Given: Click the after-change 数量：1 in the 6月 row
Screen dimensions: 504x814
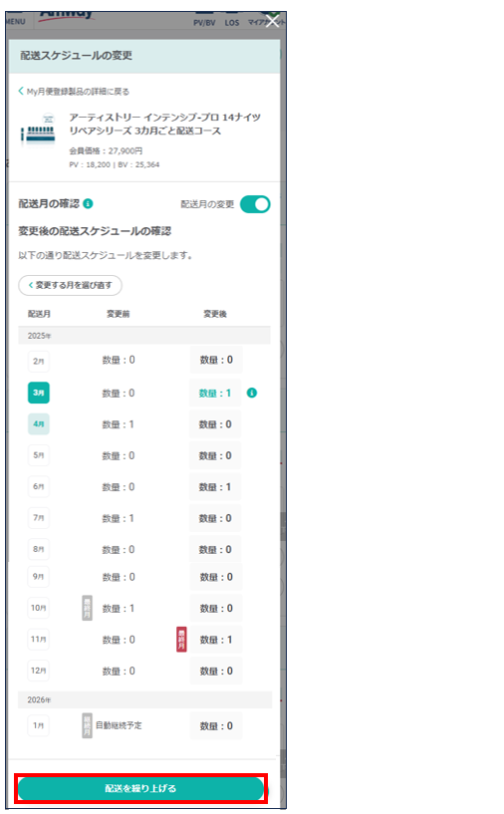Looking at the screenshot, I should tap(215, 487).
